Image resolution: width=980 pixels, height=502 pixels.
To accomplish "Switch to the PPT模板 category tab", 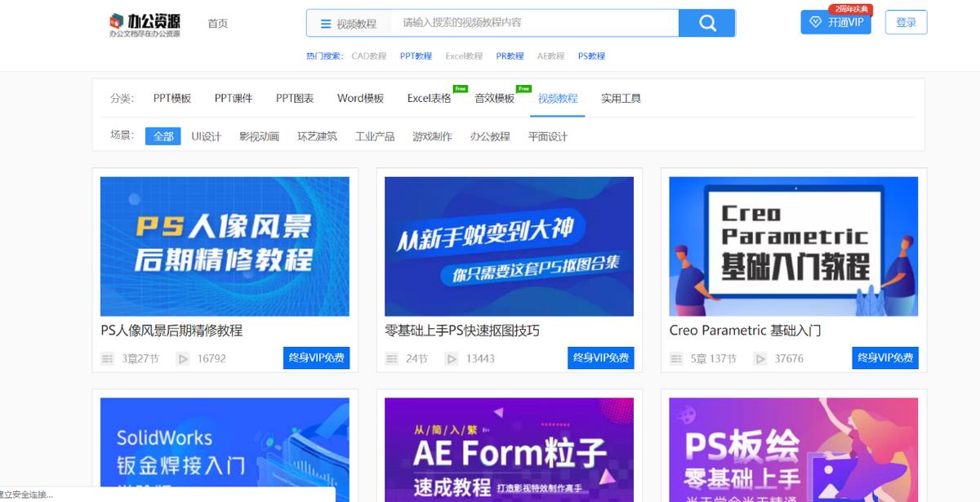I will (x=172, y=98).
